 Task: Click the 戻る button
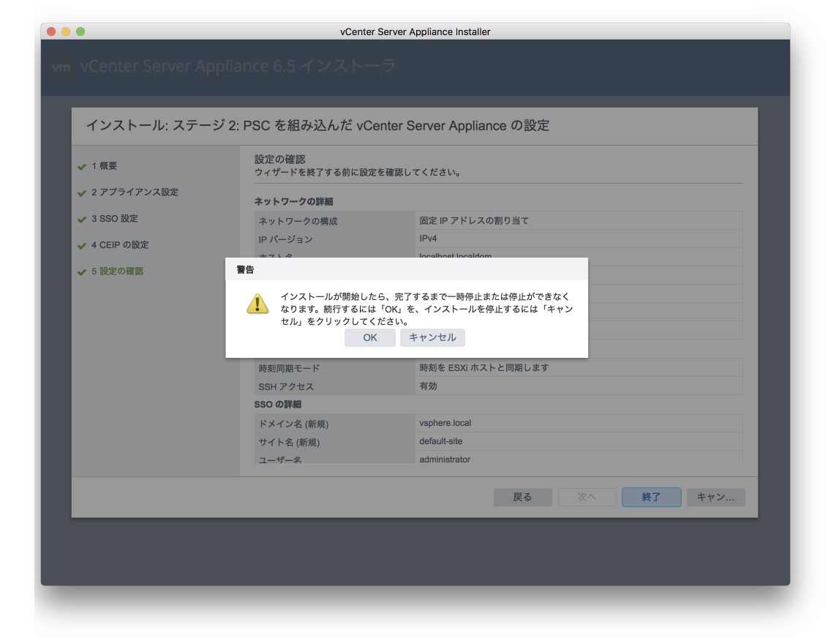click(522, 496)
